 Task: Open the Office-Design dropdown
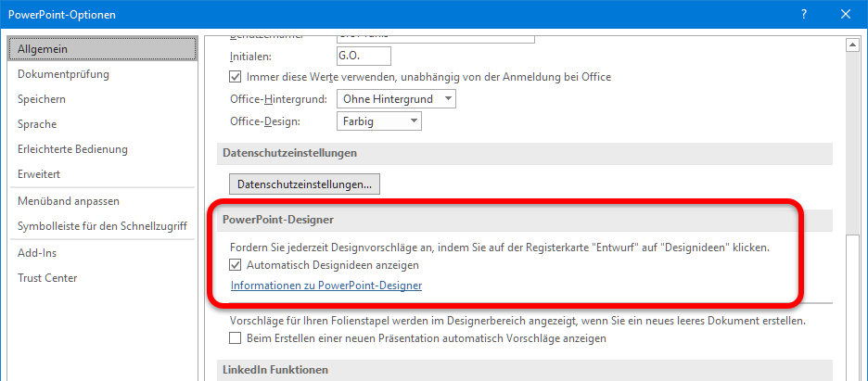(379, 121)
